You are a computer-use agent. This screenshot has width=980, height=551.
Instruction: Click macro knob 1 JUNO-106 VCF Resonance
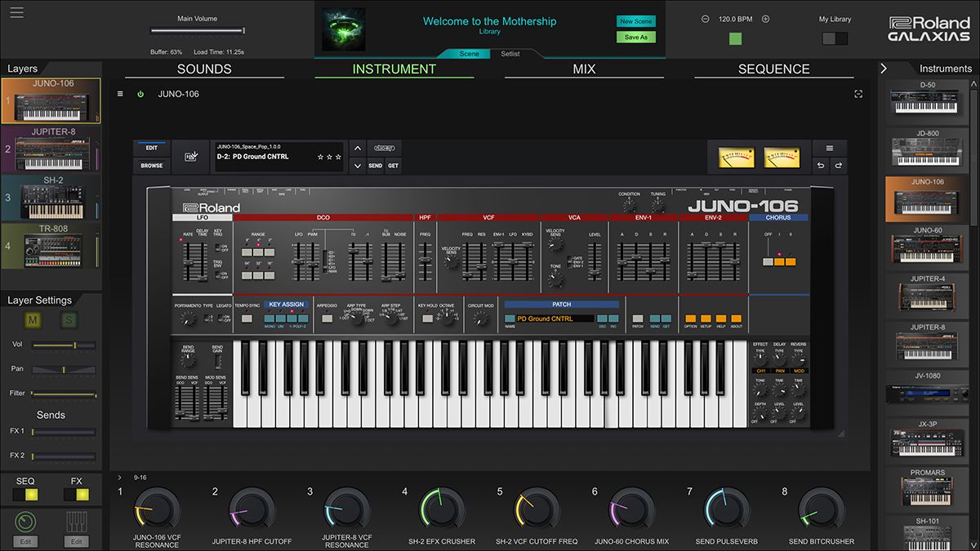156,508
